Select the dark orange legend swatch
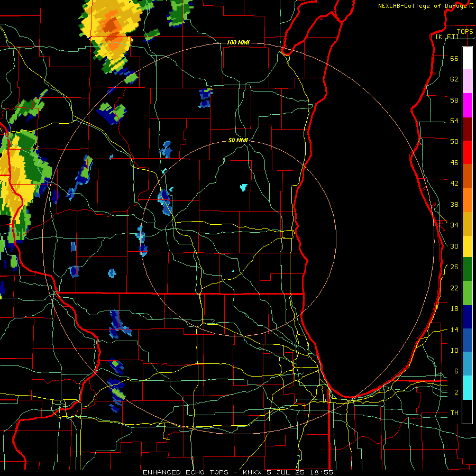 [467, 176]
